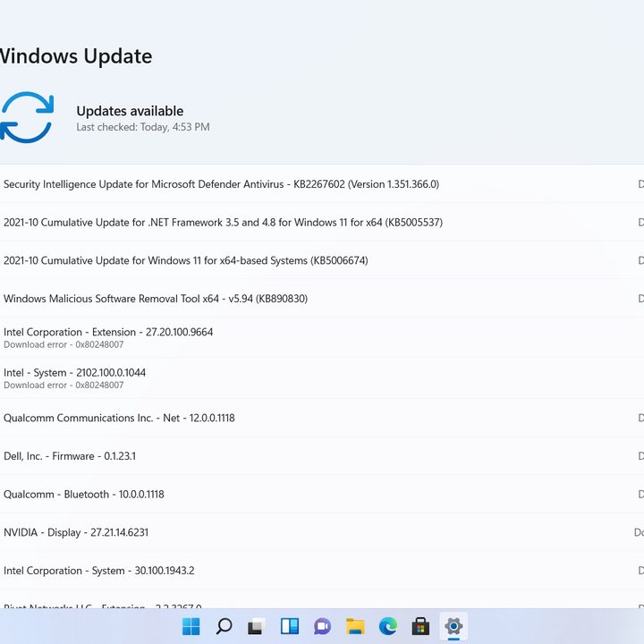This screenshot has height=644, width=644.
Task: Open taskbar Search magnifier
Action: point(224,626)
